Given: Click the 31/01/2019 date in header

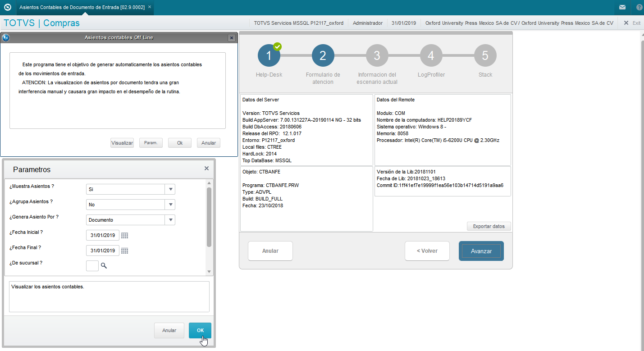Looking at the screenshot, I should tap(404, 23).
